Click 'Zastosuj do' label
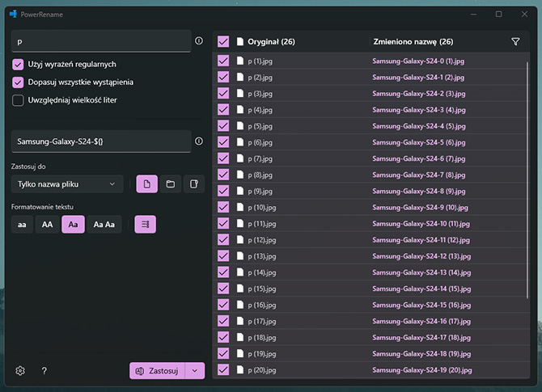The image size is (542, 392). point(28,166)
